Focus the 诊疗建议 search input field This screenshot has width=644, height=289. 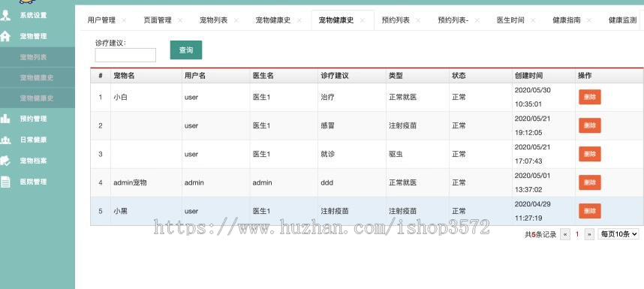[x=125, y=55]
